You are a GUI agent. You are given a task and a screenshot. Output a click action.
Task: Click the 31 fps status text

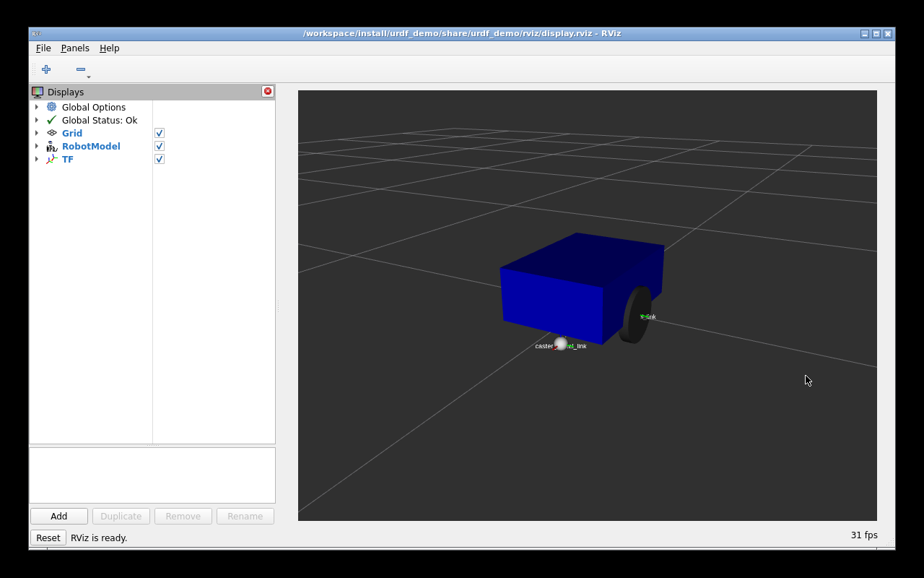tap(864, 535)
